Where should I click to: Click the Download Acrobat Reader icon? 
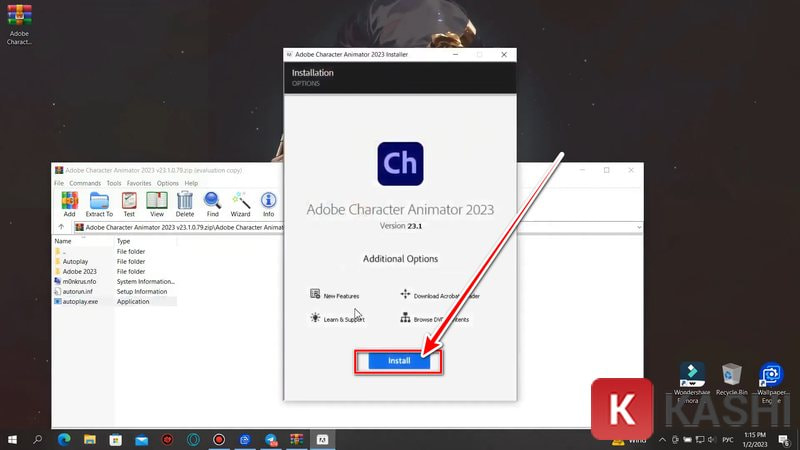[405, 294]
